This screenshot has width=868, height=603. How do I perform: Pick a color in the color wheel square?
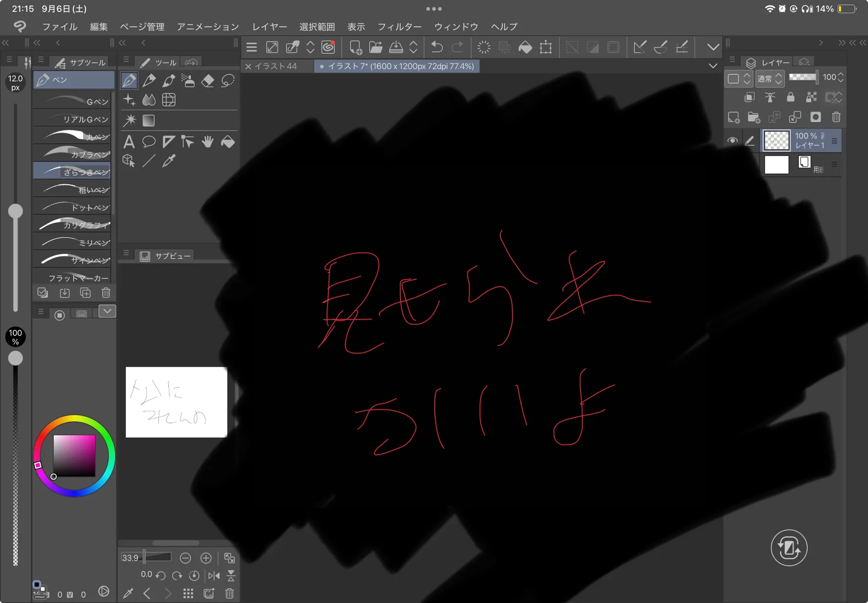[74, 456]
